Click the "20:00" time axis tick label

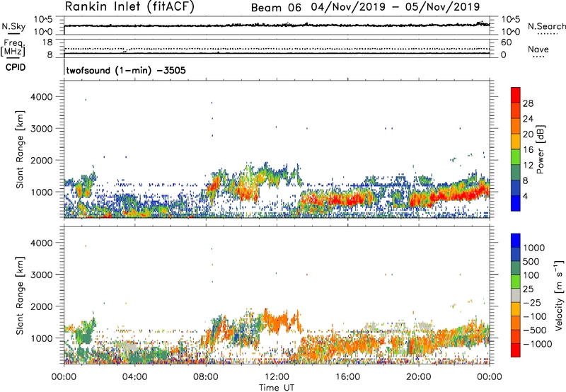point(419,377)
